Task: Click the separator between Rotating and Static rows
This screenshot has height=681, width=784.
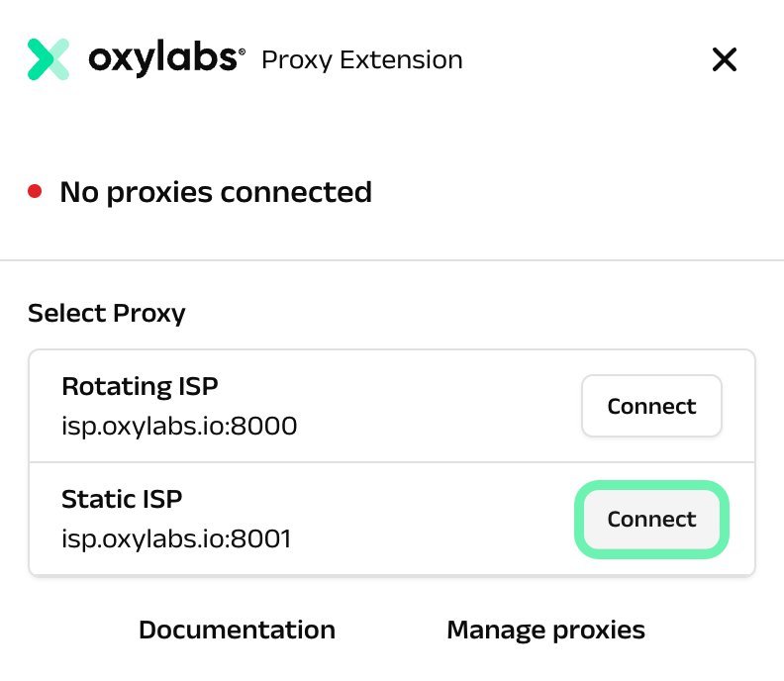Action: pos(392,462)
